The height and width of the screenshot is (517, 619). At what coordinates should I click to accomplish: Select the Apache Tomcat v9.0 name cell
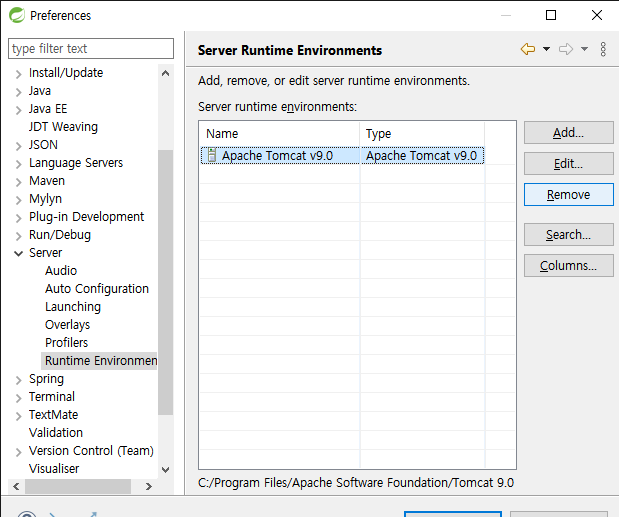280,155
